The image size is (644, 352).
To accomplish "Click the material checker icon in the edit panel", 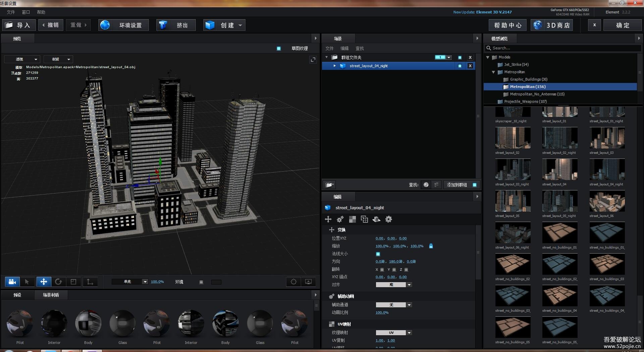I will tap(353, 219).
